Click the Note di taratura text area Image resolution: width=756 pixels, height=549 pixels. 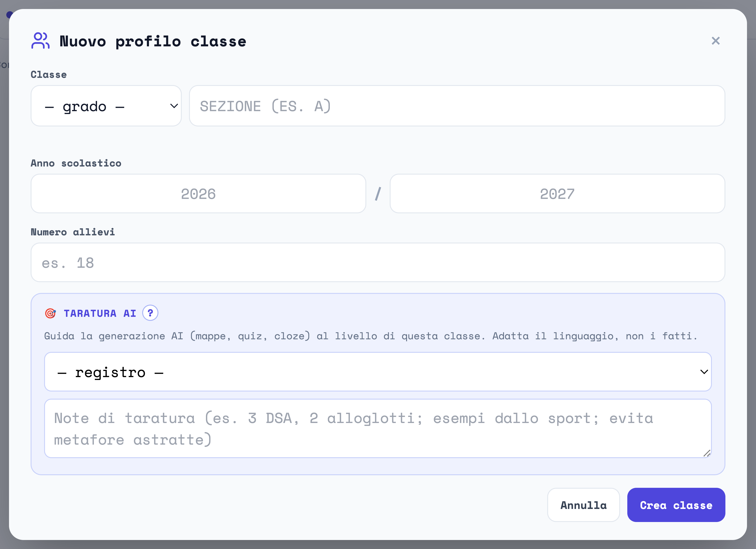[x=378, y=428]
